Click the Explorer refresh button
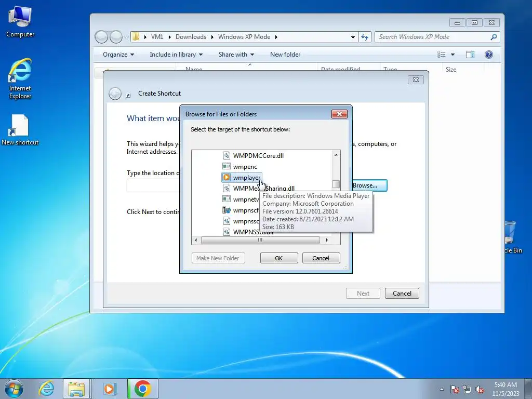This screenshot has width=532, height=399. (x=365, y=37)
